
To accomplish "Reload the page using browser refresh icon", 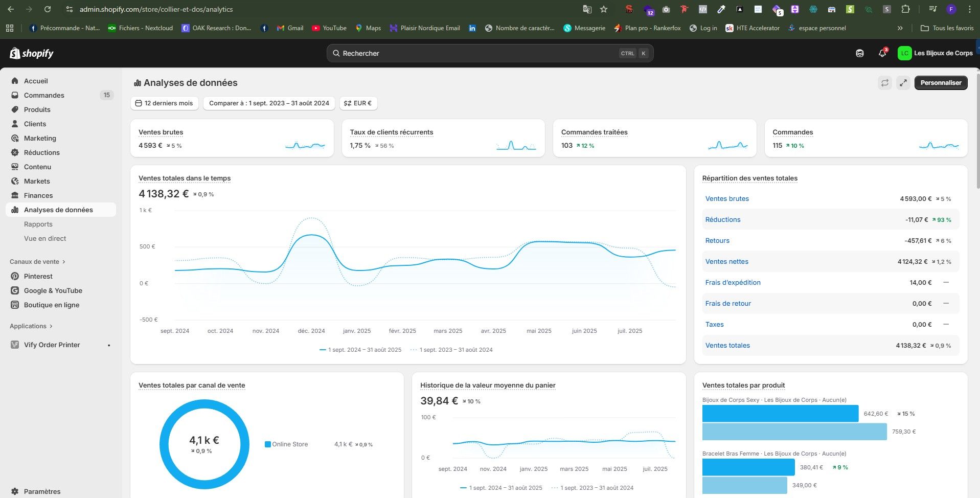I will [x=48, y=9].
